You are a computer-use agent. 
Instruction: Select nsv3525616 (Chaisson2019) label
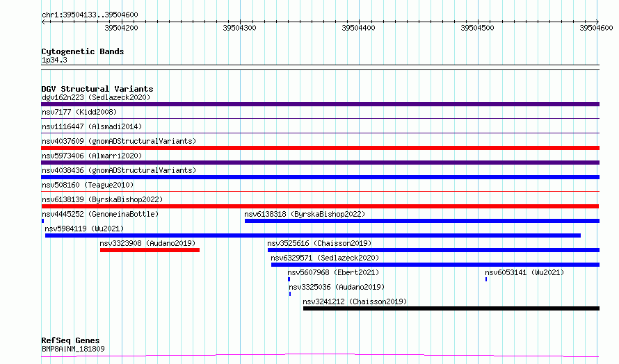click(x=319, y=243)
